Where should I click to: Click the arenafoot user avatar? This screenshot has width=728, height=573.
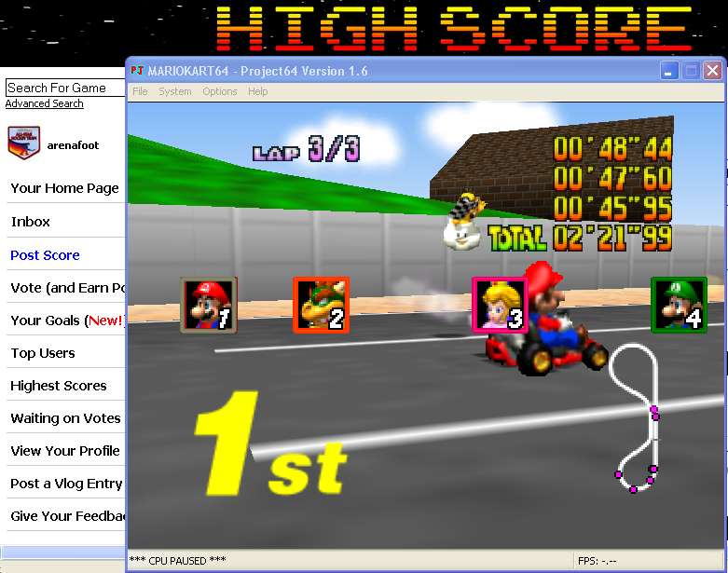click(24, 143)
